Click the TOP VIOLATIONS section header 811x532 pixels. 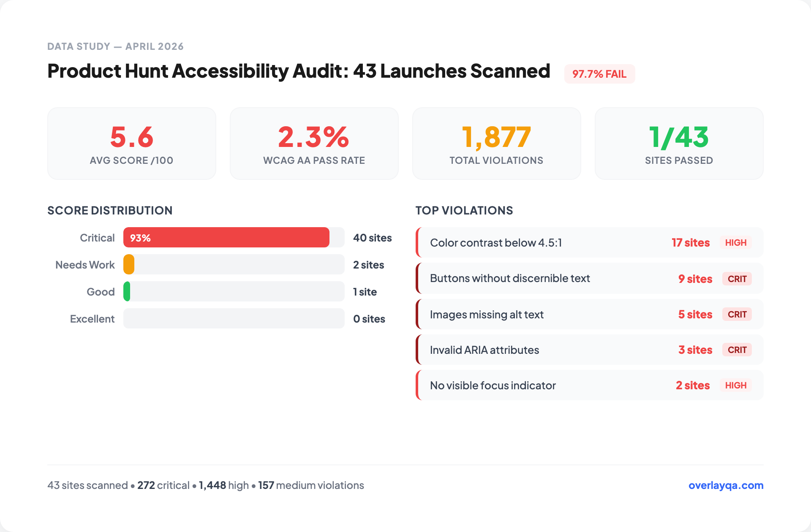click(464, 210)
